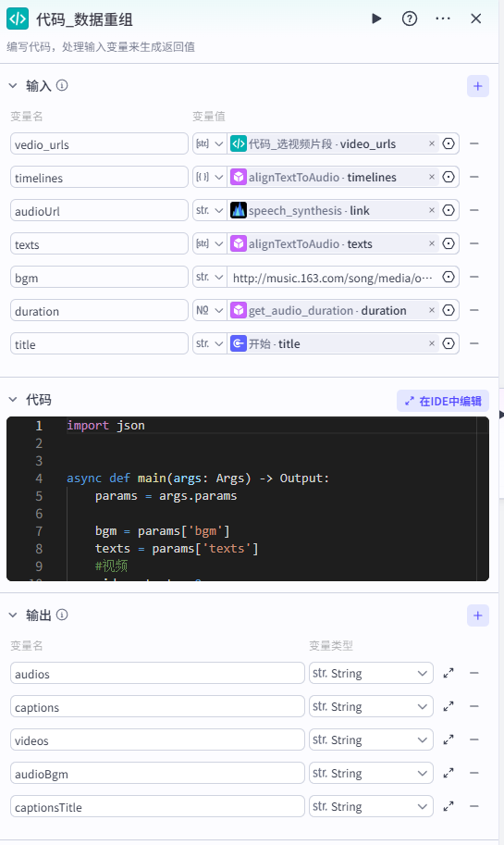Edit the bgm URL value field
This screenshot has height=845, width=504.
pyautogui.click(x=332, y=278)
